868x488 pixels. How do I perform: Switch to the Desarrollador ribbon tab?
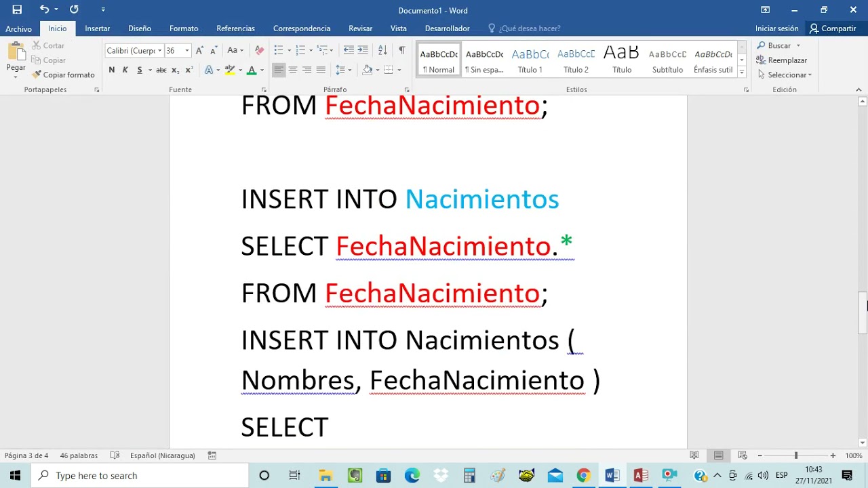coord(448,28)
